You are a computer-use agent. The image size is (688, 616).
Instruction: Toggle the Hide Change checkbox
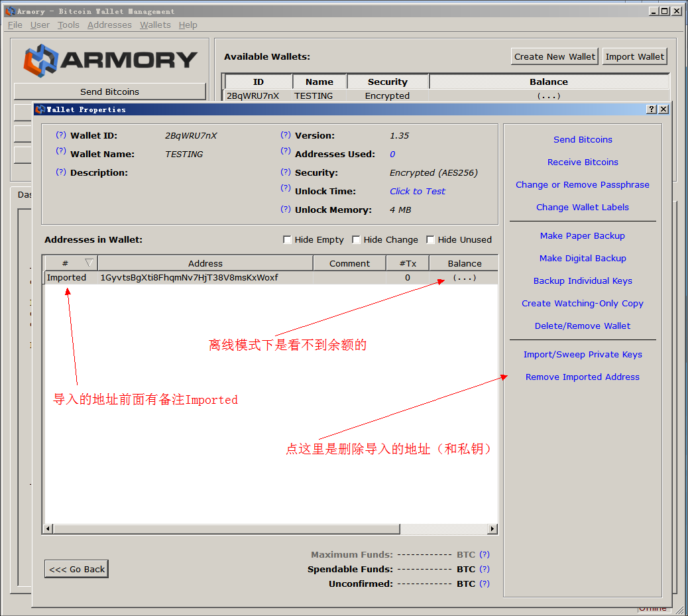[357, 240]
